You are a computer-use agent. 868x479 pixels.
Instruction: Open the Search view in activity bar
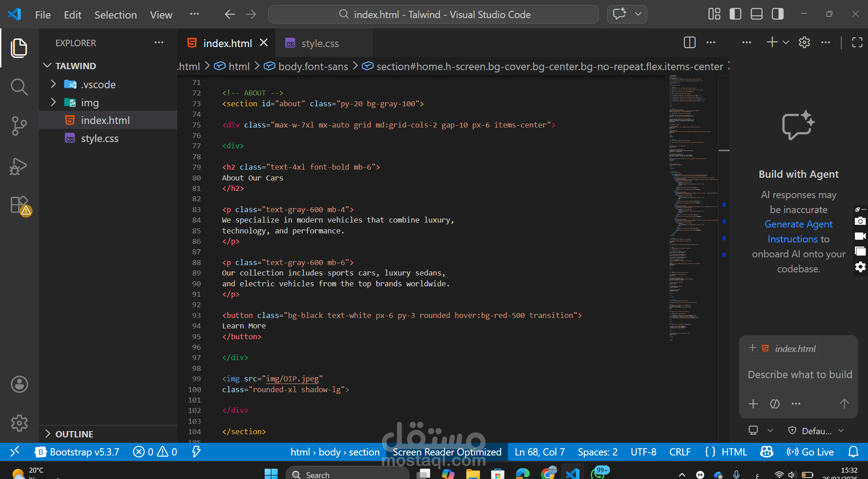coord(19,87)
